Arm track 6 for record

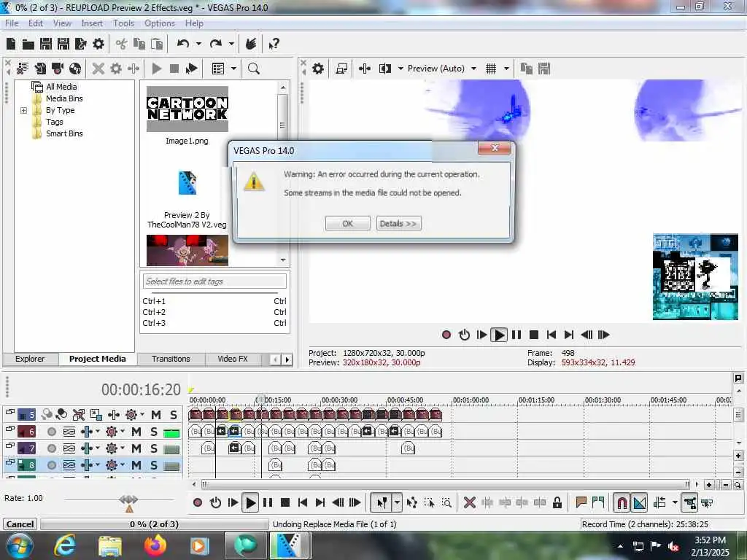(52, 432)
